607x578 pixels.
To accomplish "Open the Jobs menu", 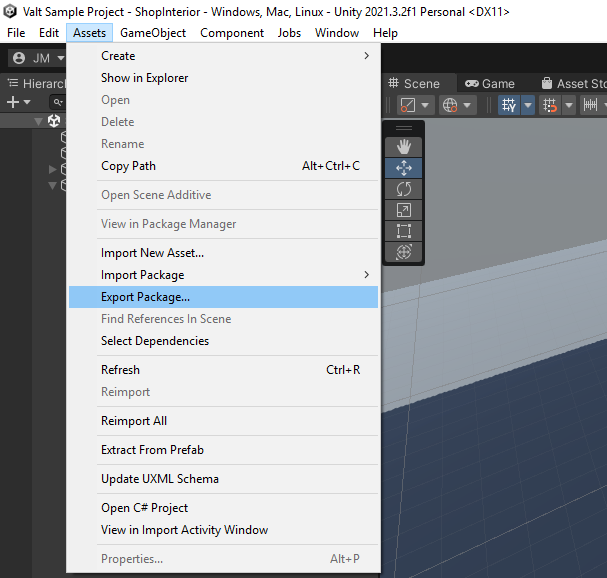I will click(289, 33).
